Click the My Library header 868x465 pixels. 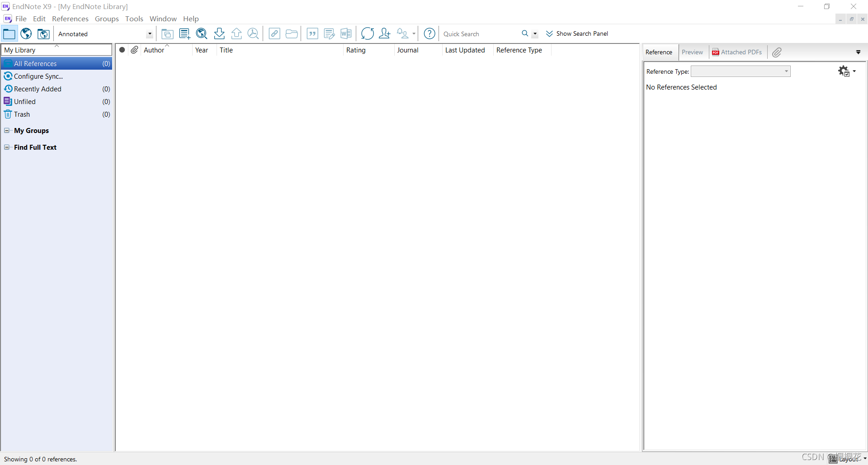(x=57, y=50)
